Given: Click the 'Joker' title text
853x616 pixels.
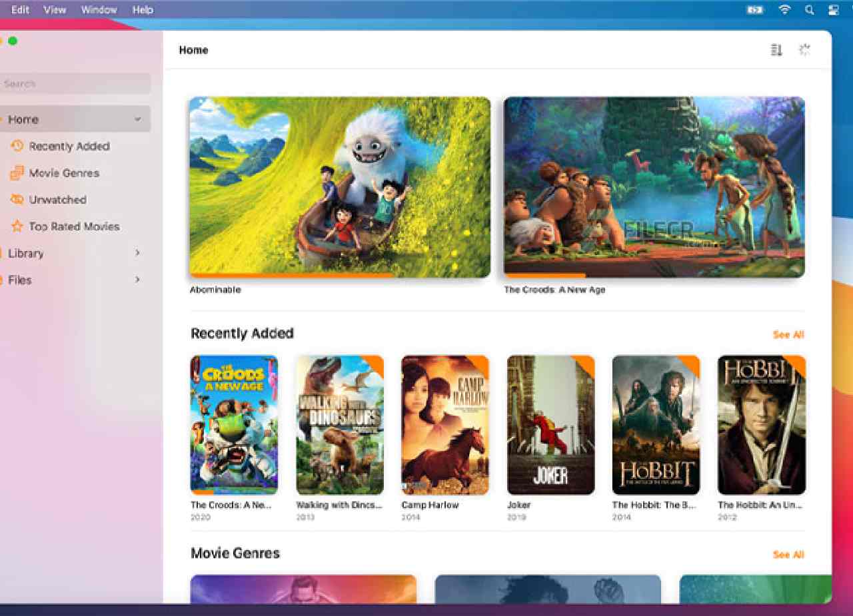Looking at the screenshot, I should pos(518,505).
